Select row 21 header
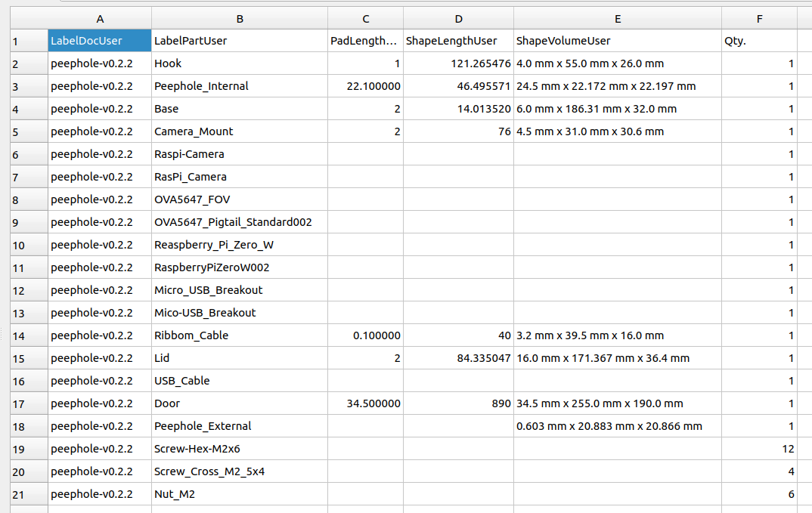The width and height of the screenshot is (812, 513). [x=29, y=494]
